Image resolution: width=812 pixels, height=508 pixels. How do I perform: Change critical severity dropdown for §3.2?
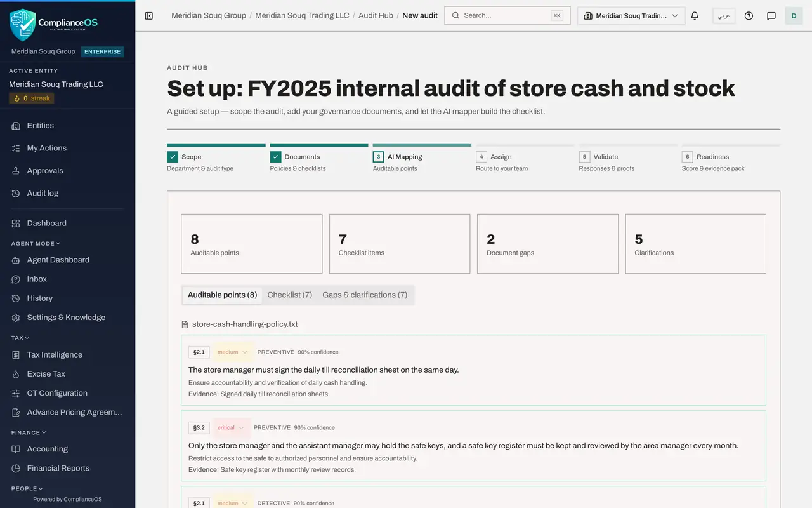point(231,427)
